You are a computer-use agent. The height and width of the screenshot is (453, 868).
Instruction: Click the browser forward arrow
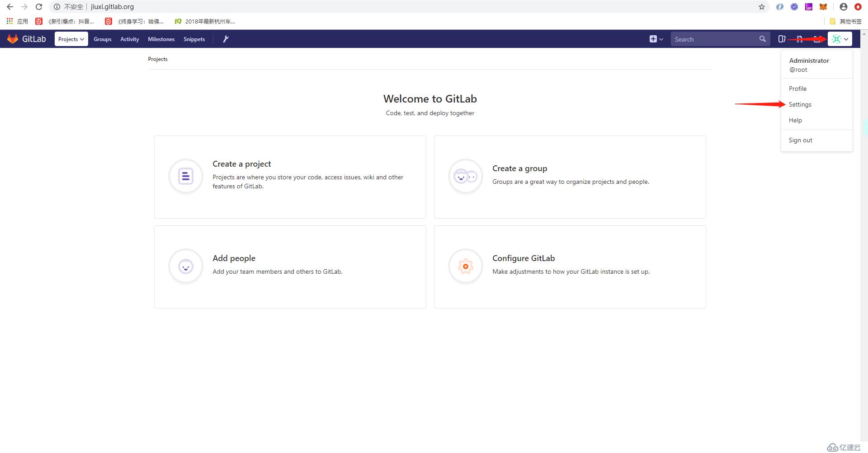point(24,7)
